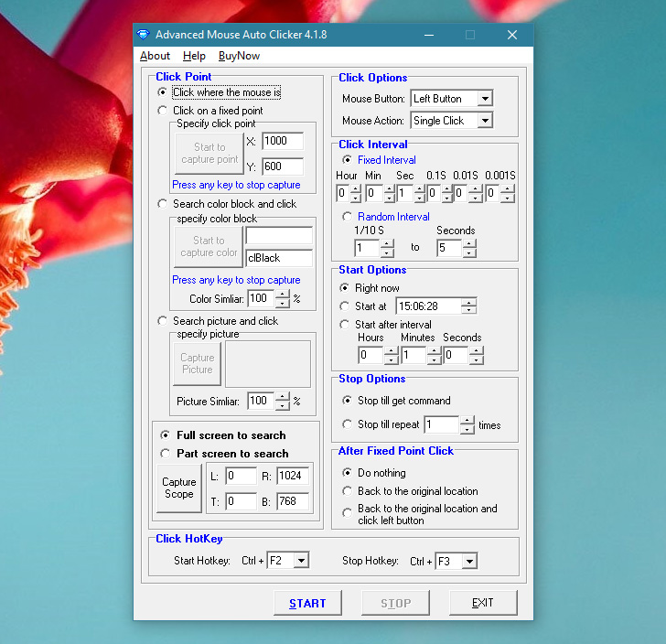Open the Mouse Button dropdown

[x=484, y=99]
